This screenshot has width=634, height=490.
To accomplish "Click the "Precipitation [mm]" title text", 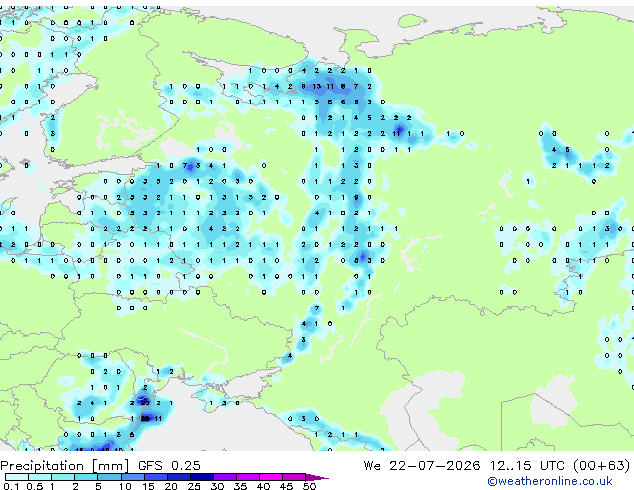I will tap(65, 466).
